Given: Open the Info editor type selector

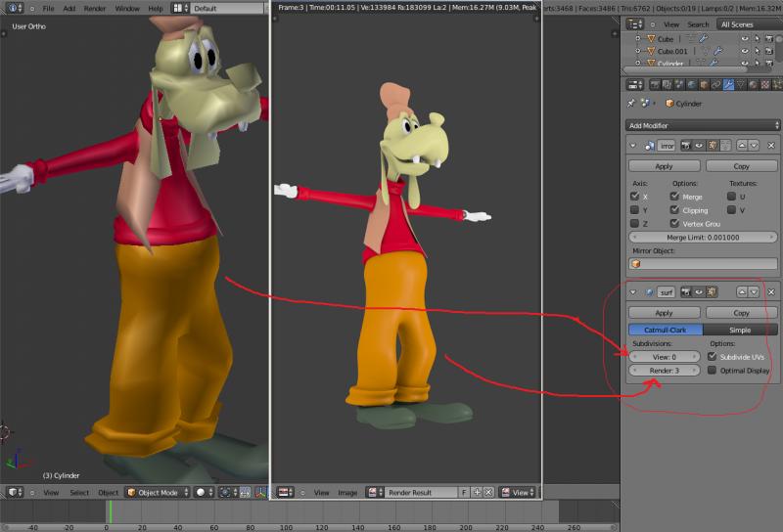Looking at the screenshot, I should (x=15, y=8).
